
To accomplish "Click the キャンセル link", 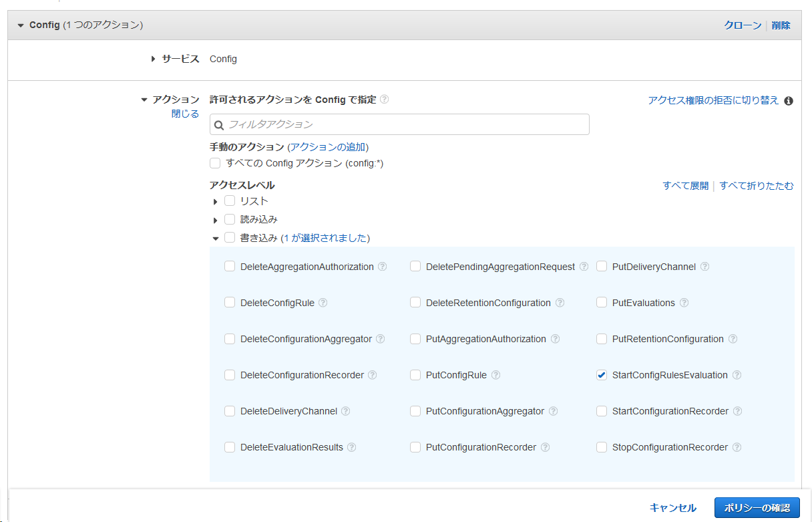I will [x=672, y=508].
